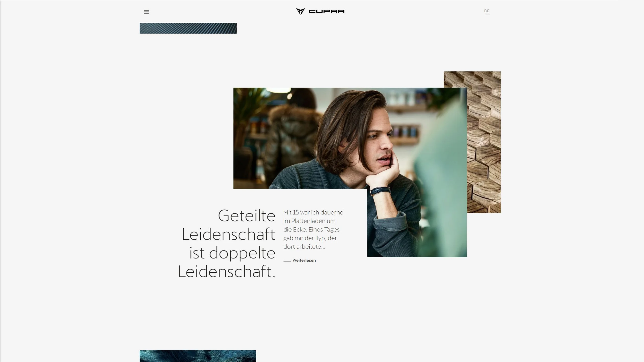Click the final 'Leidenschaft.' headline line
This screenshot has width=644, height=362.
[227, 272]
